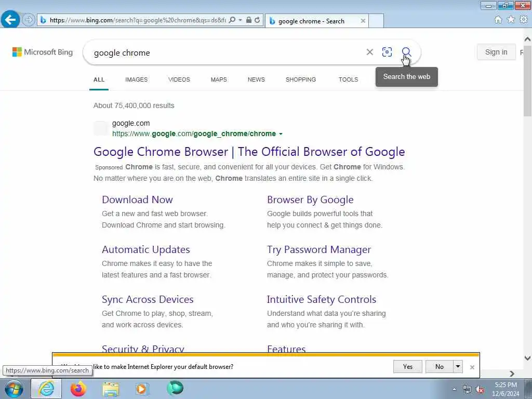The image size is (532, 399).
Task: Click the Download Now link
Action: coord(137,199)
